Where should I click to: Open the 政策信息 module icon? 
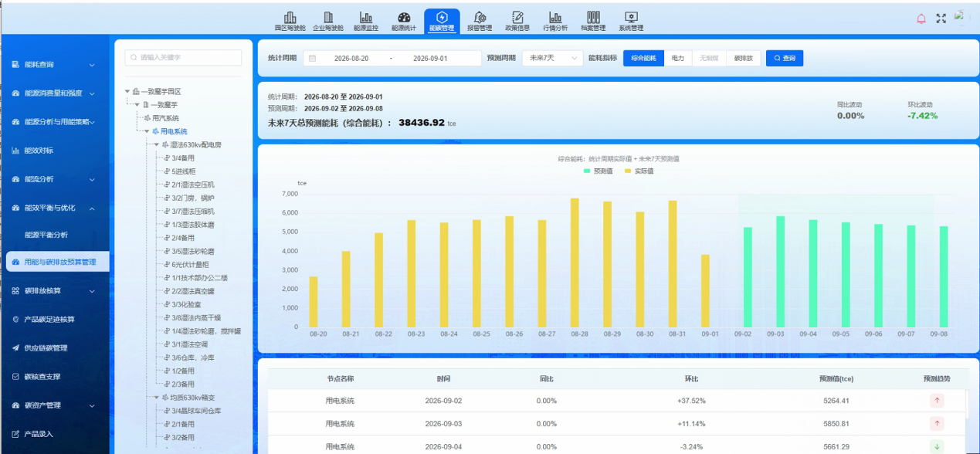coord(517,18)
